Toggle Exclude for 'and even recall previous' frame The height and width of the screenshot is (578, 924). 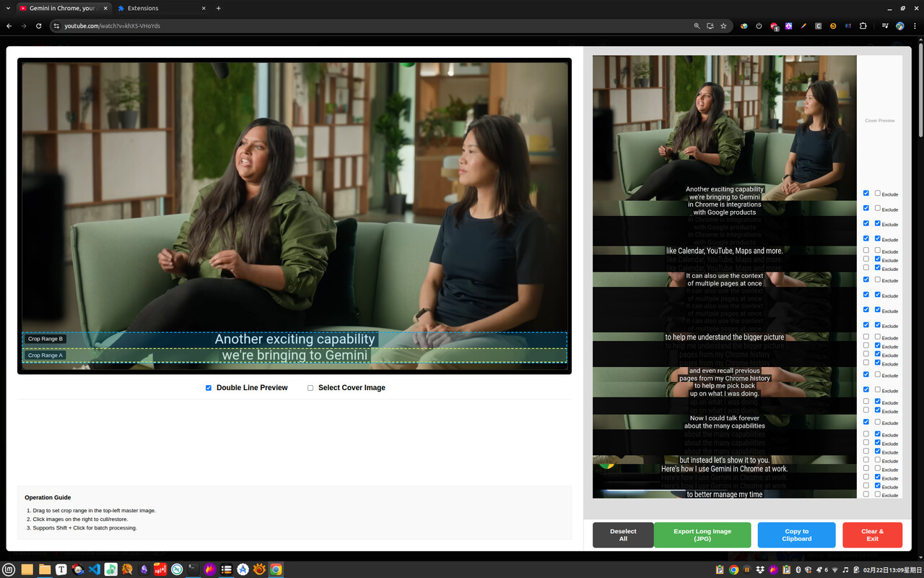pyautogui.click(x=878, y=374)
